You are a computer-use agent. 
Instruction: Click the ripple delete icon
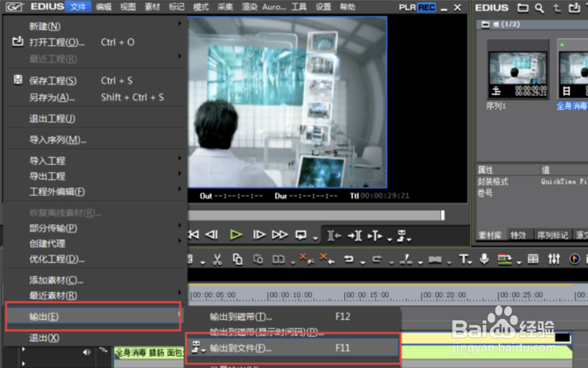point(307,259)
